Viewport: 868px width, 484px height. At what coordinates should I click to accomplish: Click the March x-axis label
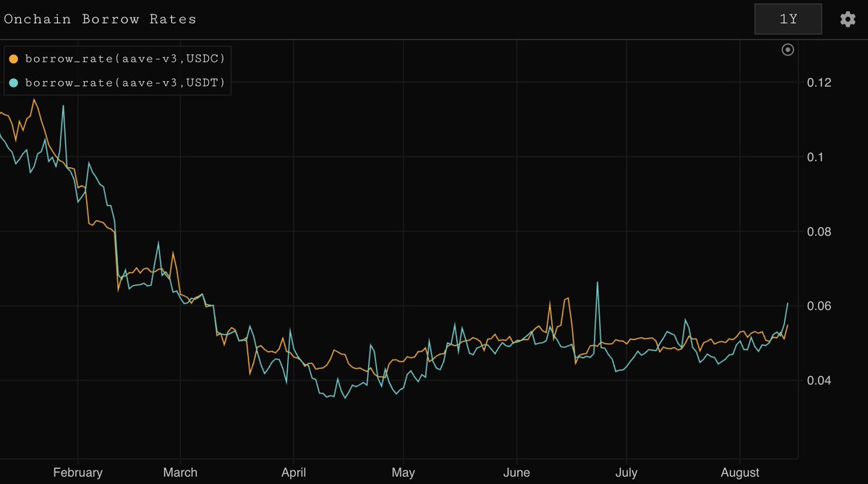[180, 473]
